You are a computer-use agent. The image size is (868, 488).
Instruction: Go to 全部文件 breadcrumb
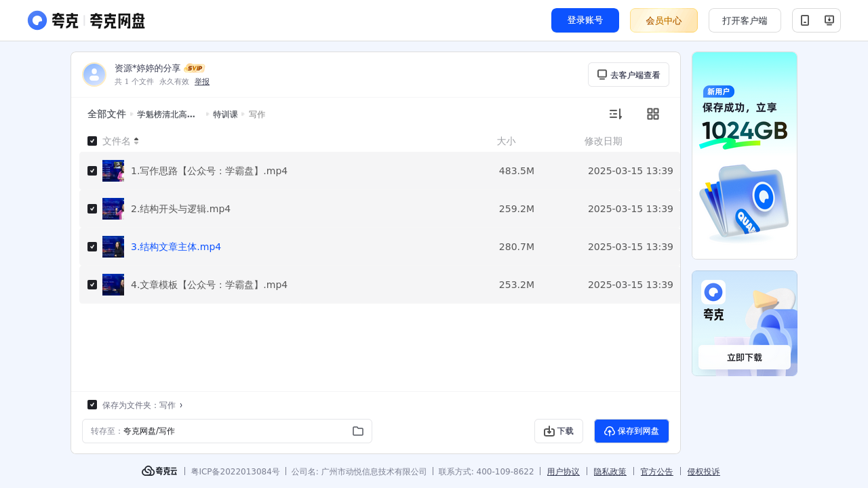(x=106, y=114)
